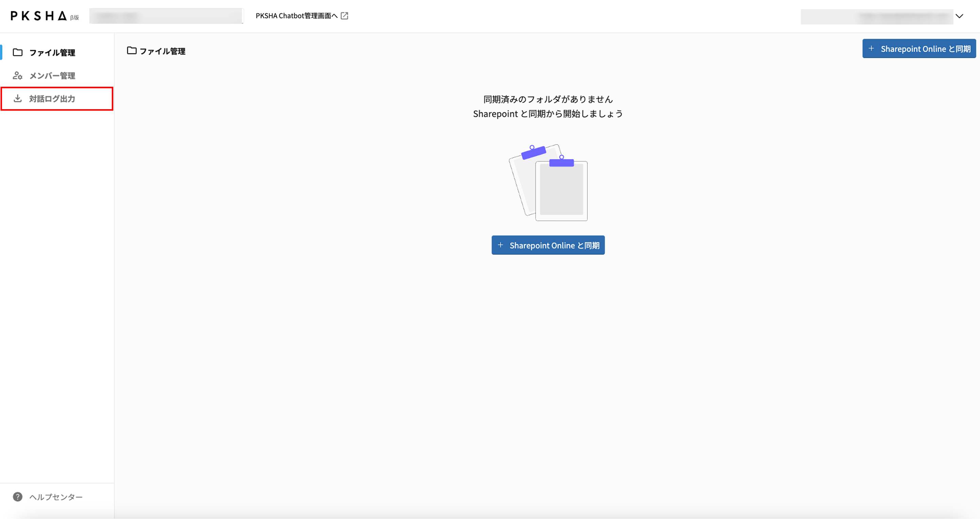Open ファイル管理 in the sidebar
The image size is (980, 519).
57,52
